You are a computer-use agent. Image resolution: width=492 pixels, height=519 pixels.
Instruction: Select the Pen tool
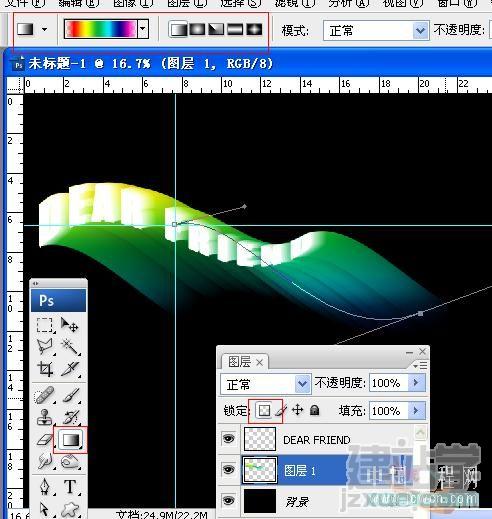coord(45,487)
